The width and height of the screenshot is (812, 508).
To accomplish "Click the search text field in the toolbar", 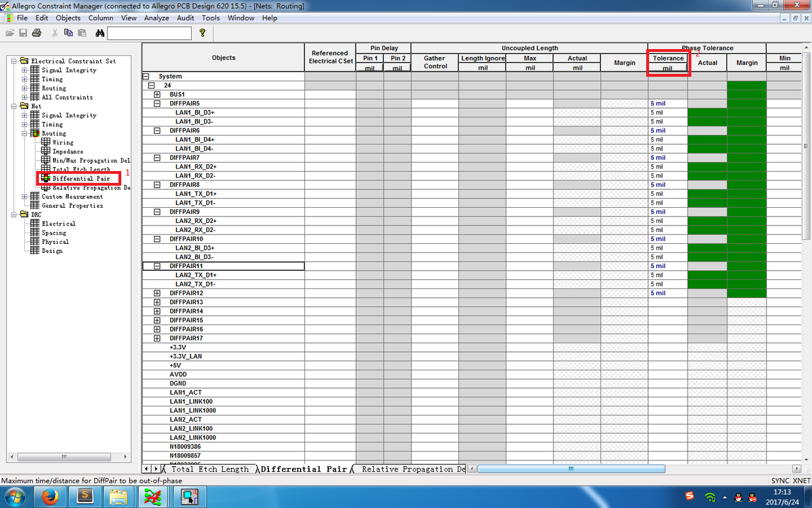I will (x=149, y=33).
